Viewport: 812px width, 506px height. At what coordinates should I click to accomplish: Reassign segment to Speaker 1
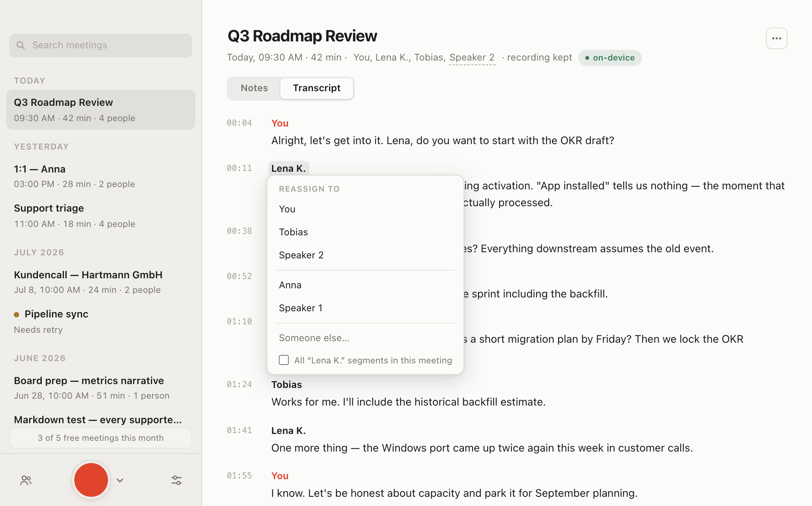(x=365, y=308)
